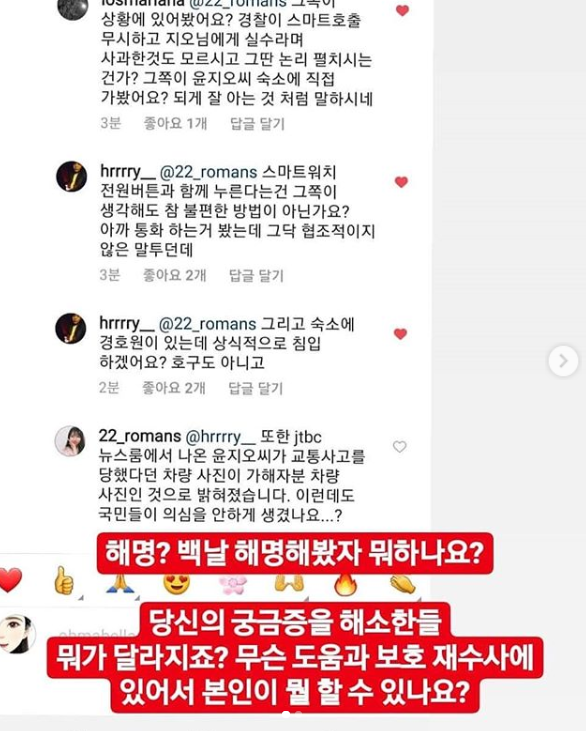The height and width of the screenshot is (731, 586).
Task: Reply to hrrrry__ smartwatch comment 답글 달기
Action: [x=256, y=276]
